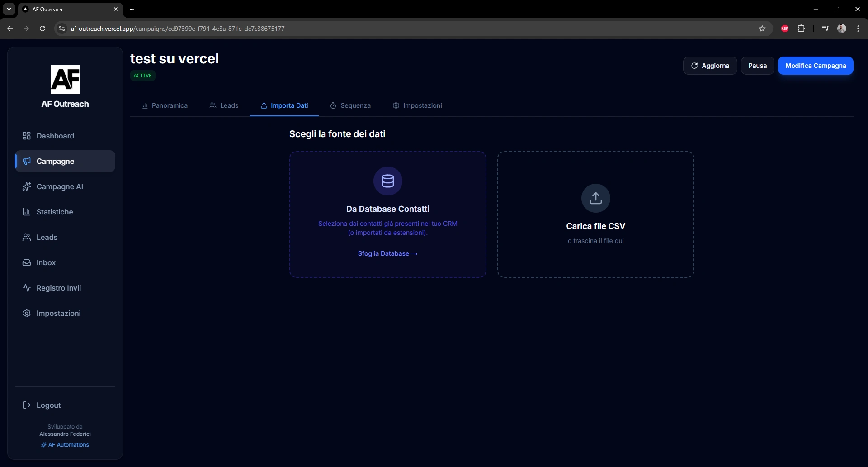Open the Inbox page

pyautogui.click(x=65, y=262)
